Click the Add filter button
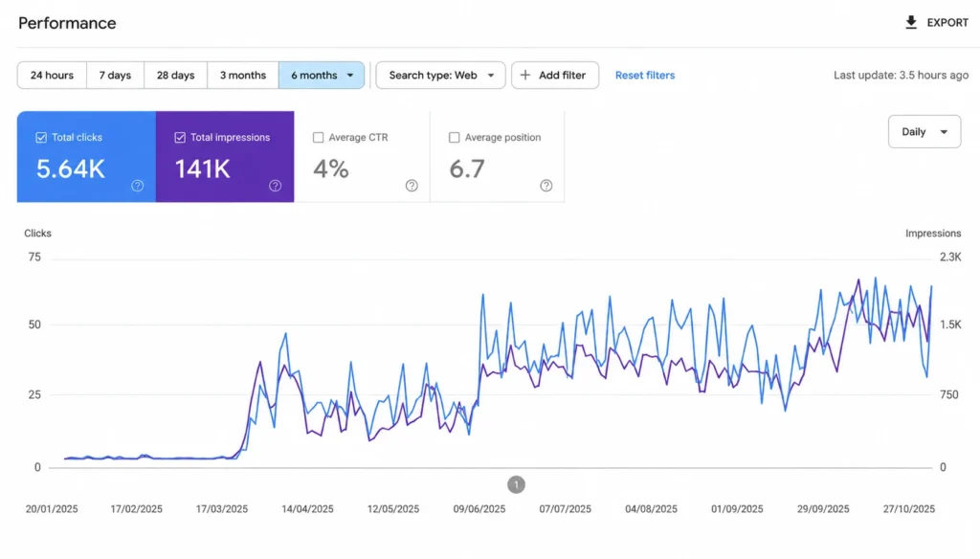 pos(555,75)
